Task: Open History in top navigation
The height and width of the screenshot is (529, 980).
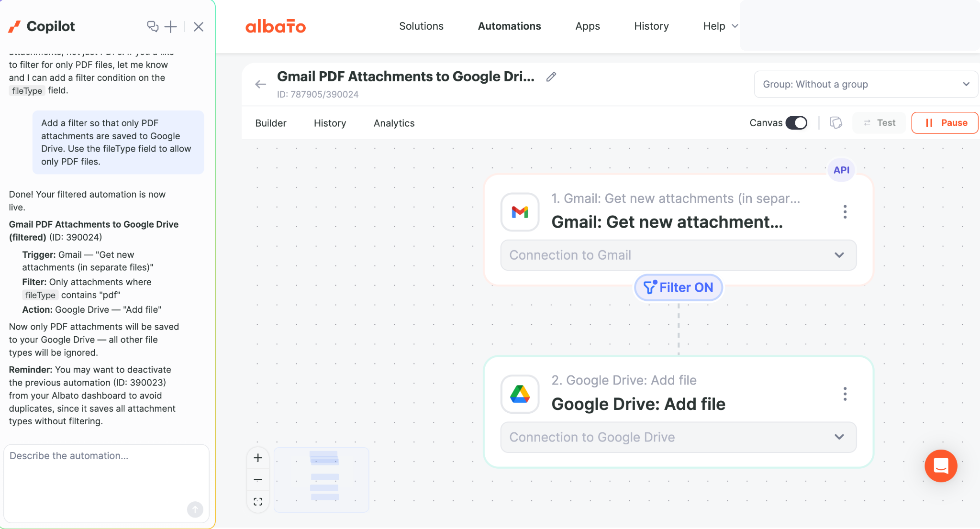Action: click(x=651, y=26)
